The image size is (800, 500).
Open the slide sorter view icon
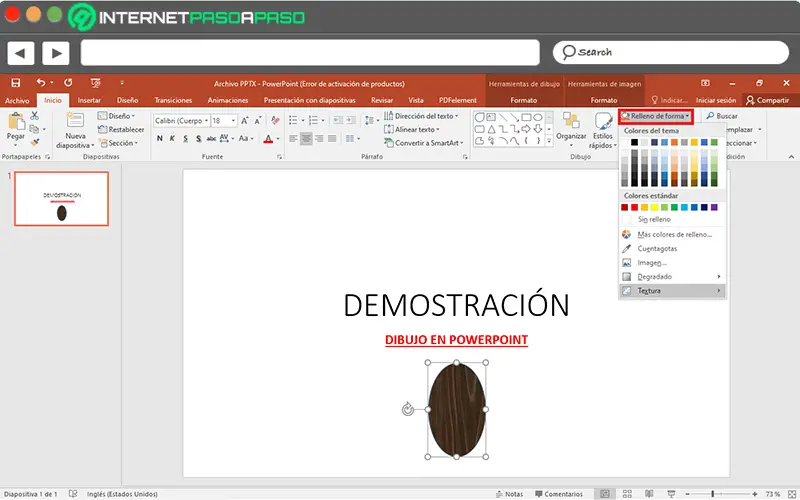625,494
